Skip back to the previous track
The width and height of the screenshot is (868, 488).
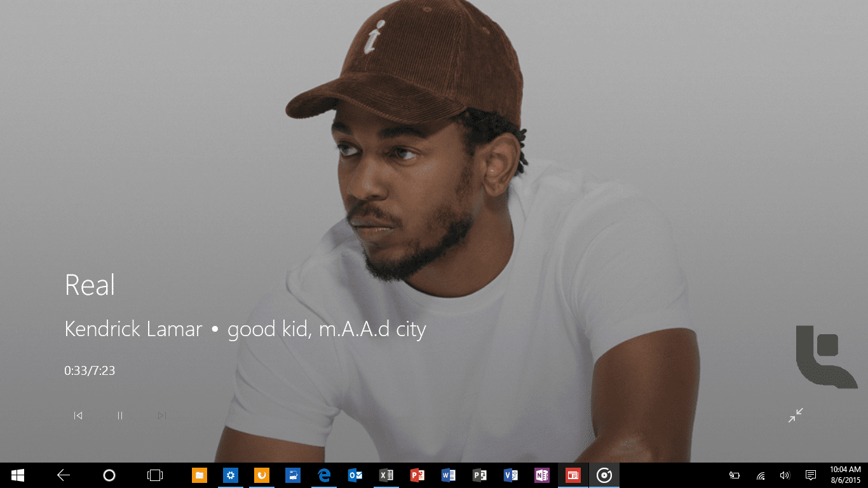tap(78, 416)
